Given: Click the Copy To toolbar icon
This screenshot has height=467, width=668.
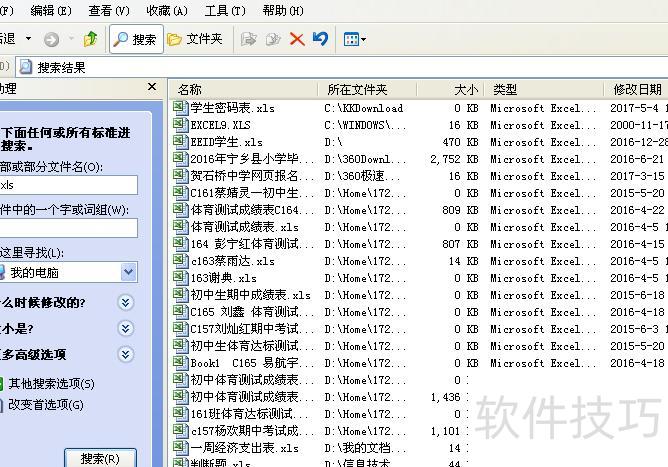Looking at the screenshot, I should point(273,39).
